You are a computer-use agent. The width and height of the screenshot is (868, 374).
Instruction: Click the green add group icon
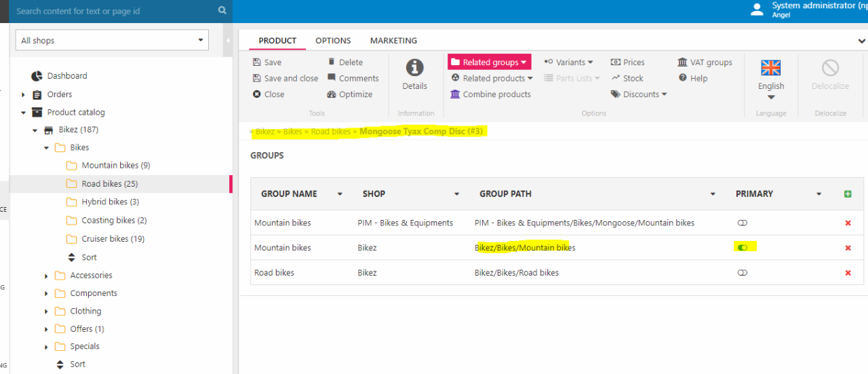(x=848, y=194)
